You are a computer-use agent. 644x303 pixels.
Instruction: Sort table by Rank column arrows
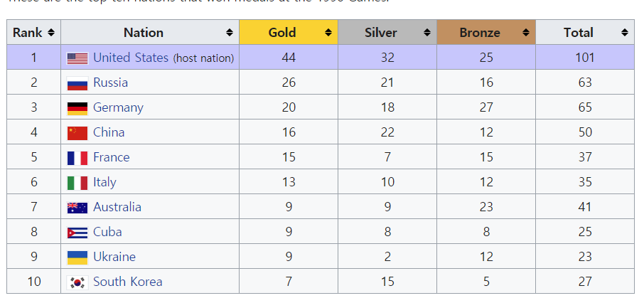(51, 33)
